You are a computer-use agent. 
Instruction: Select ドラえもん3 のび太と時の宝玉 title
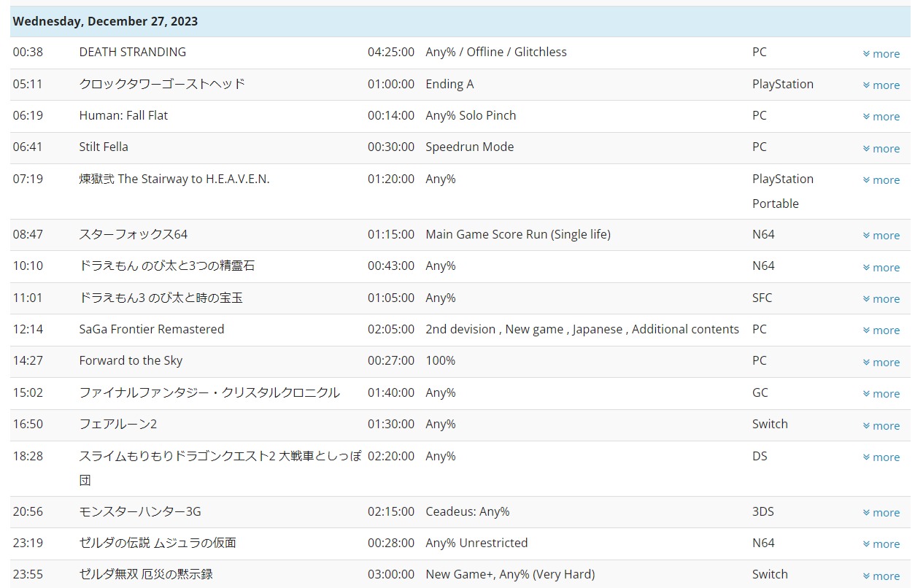tap(161, 298)
